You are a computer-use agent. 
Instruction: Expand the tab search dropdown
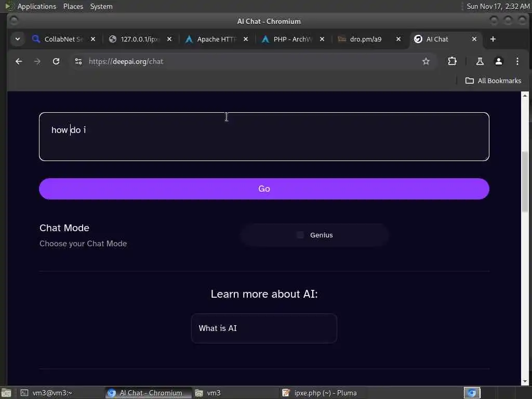(x=17, y=39)
